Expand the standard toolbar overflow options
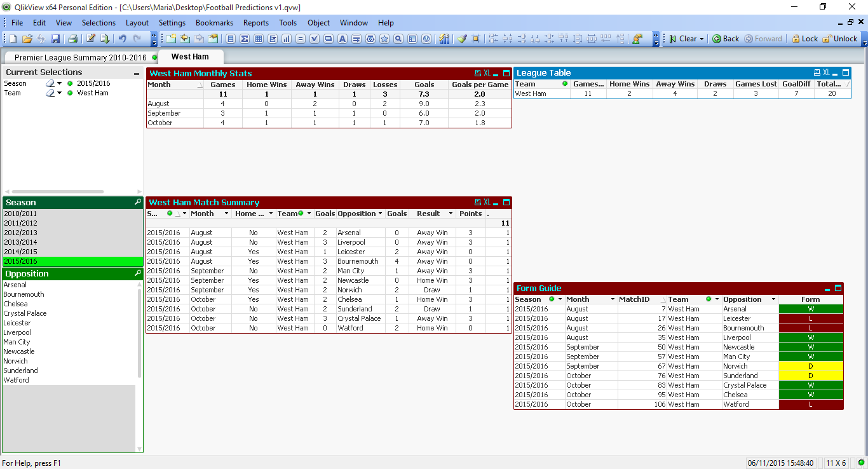Viewport: 868px width, 469px height. click(x=154, y=39)
